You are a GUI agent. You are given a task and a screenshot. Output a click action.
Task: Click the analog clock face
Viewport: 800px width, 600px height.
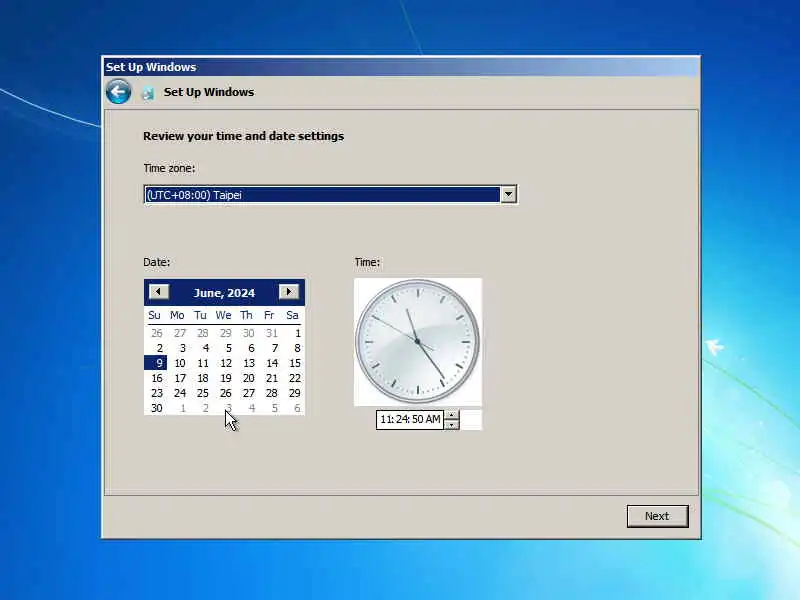coord(418,341)
